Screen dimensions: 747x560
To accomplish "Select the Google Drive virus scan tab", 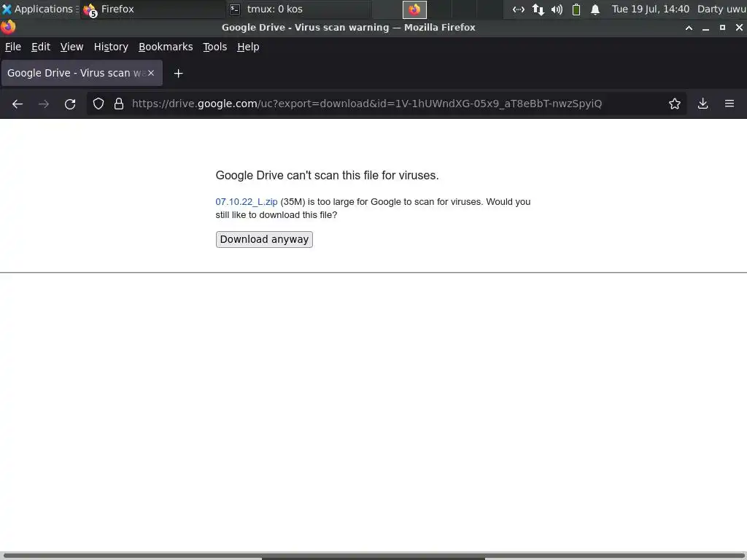I will pyautogui.click(x=82, y=73).
